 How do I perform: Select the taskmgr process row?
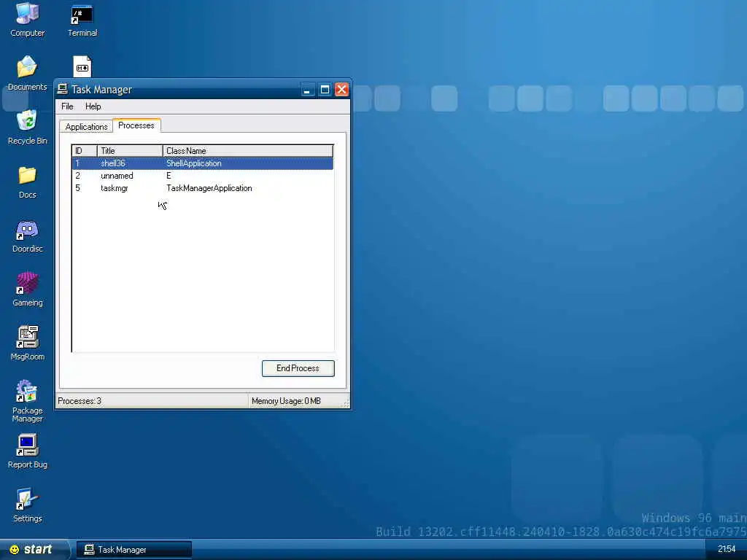pyautogui.click(x=203, y=188)
